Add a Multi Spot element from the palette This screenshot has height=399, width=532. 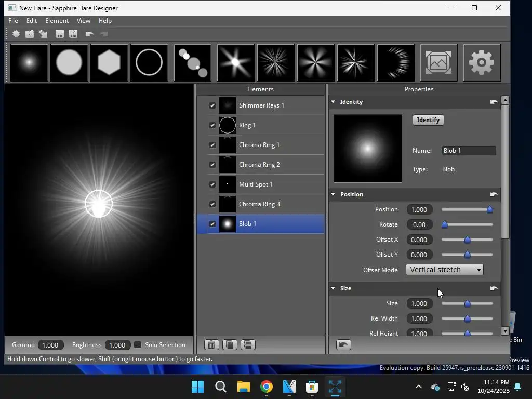(192, 62)
